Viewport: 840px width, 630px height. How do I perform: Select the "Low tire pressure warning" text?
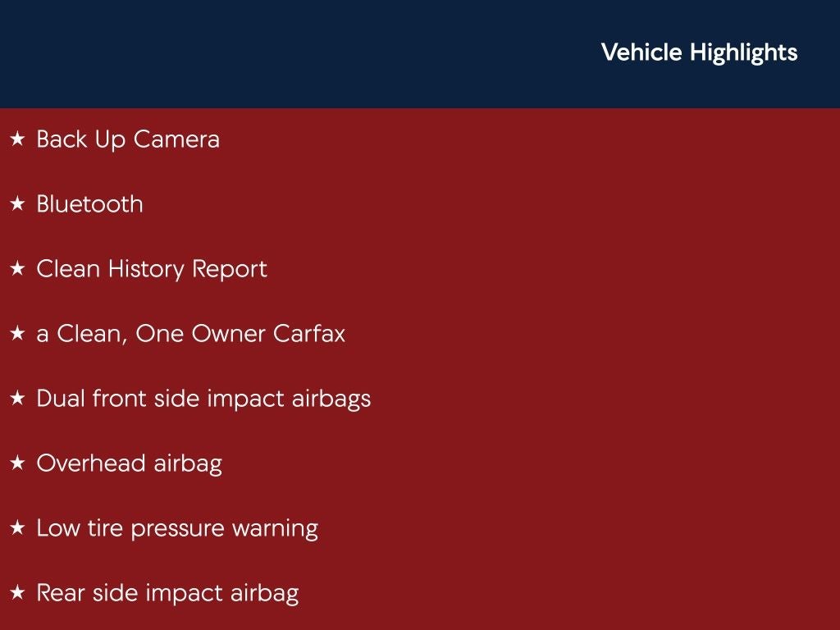pyautogui.click(x=177, y=528)
